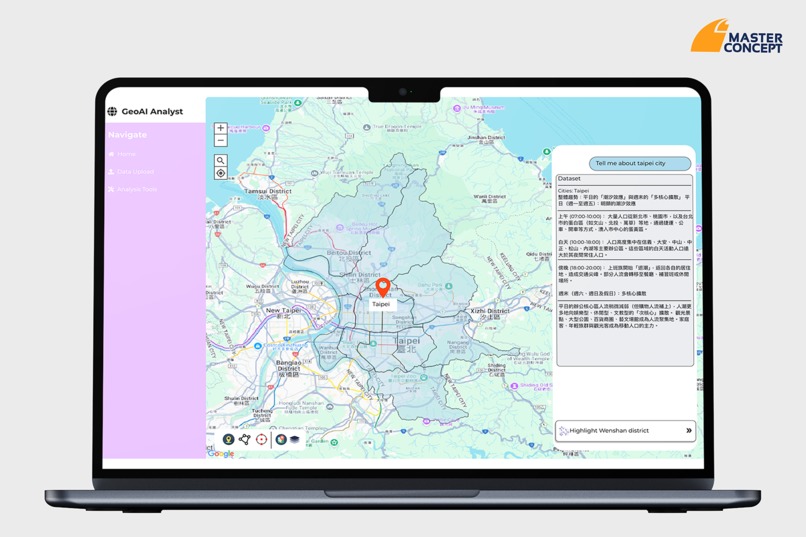Image resolution: width=806 pixels, height=537 pixels.
Task: Click the Google logo on the map
Action: [221, 453]
